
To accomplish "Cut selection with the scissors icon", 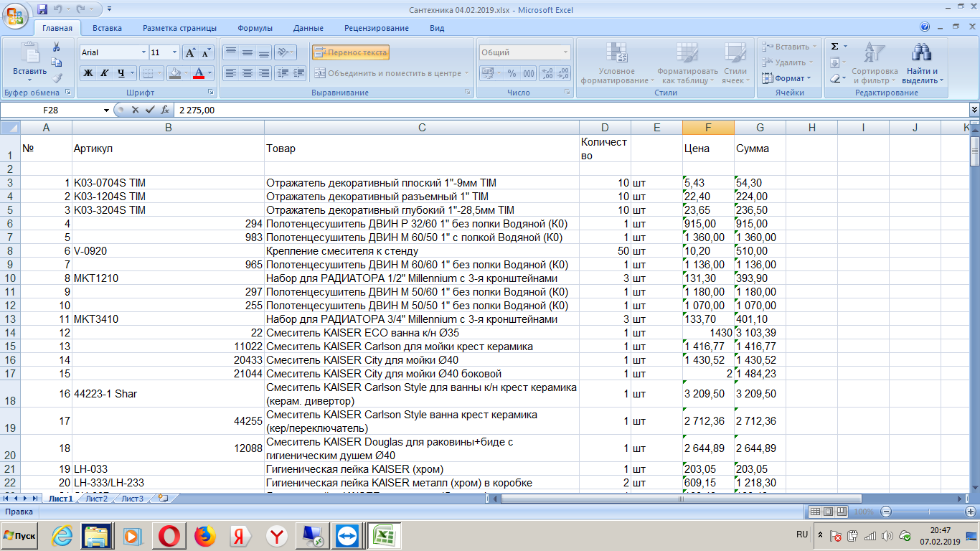I will pos(56,47).
